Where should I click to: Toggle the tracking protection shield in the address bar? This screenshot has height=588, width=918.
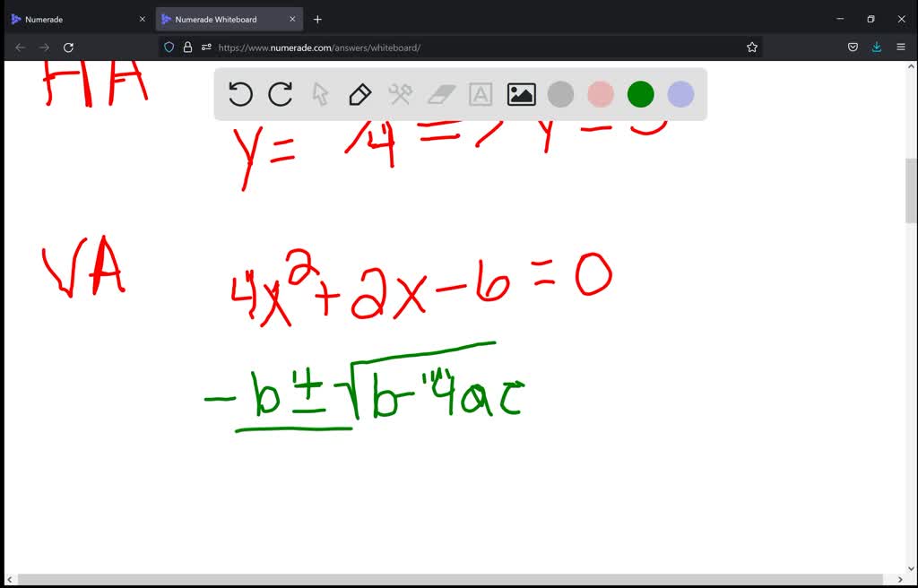[169, 47]
